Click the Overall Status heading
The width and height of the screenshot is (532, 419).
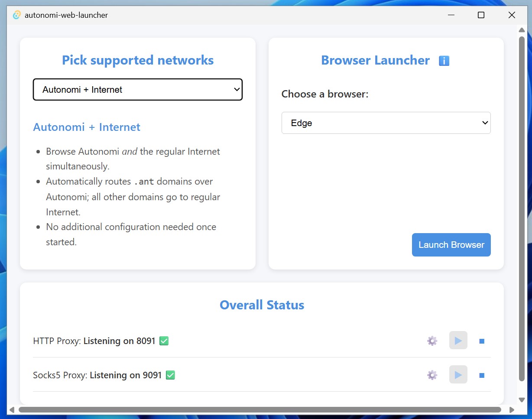(262, 305)
